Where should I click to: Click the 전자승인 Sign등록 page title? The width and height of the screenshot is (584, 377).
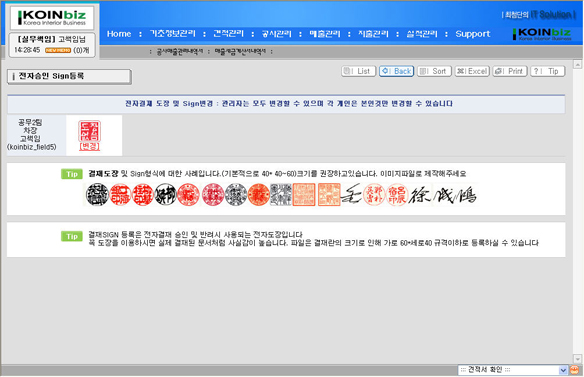[51, 76]
